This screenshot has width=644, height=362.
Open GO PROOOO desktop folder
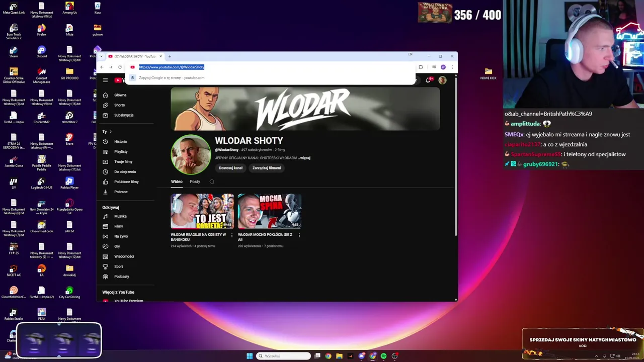coord(69,73)
